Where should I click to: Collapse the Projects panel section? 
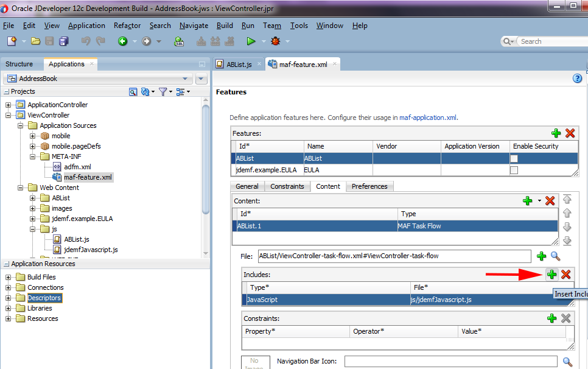[x=6, y=92]
